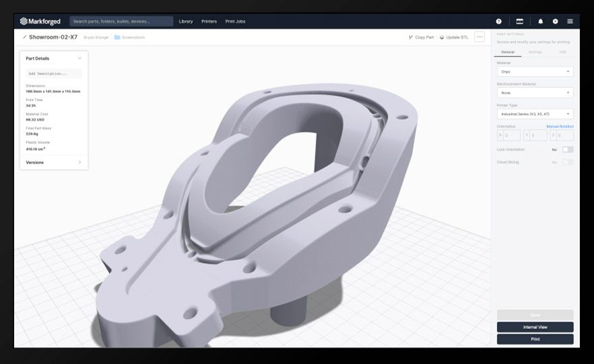Open the hamburger menu

point(570,22)
